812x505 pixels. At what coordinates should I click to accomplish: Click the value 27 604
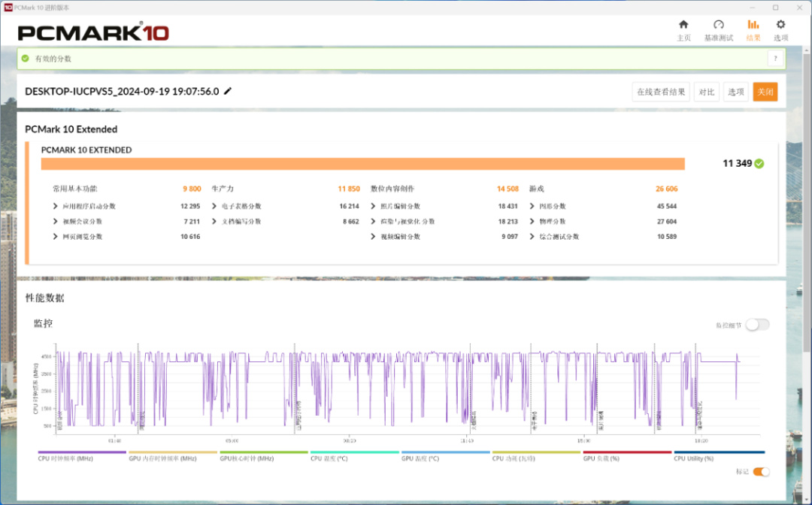point(667,222)
